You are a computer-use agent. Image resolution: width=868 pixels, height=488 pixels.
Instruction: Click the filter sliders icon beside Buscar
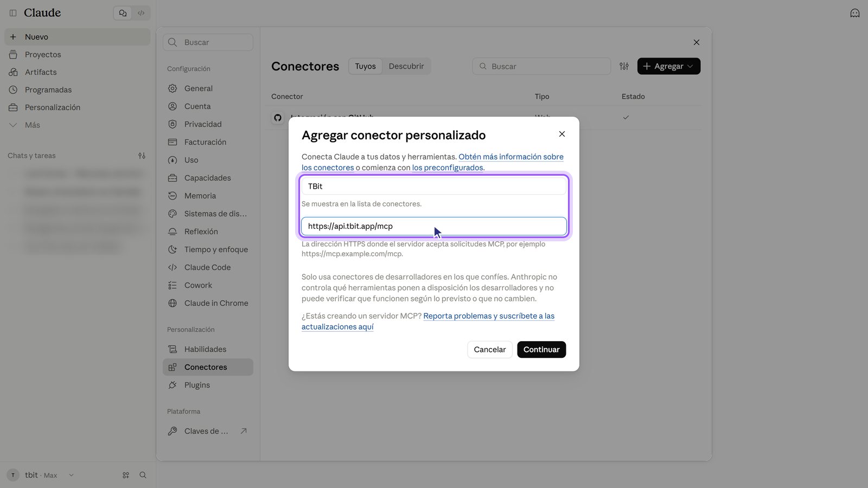click(x=624, y=66)
